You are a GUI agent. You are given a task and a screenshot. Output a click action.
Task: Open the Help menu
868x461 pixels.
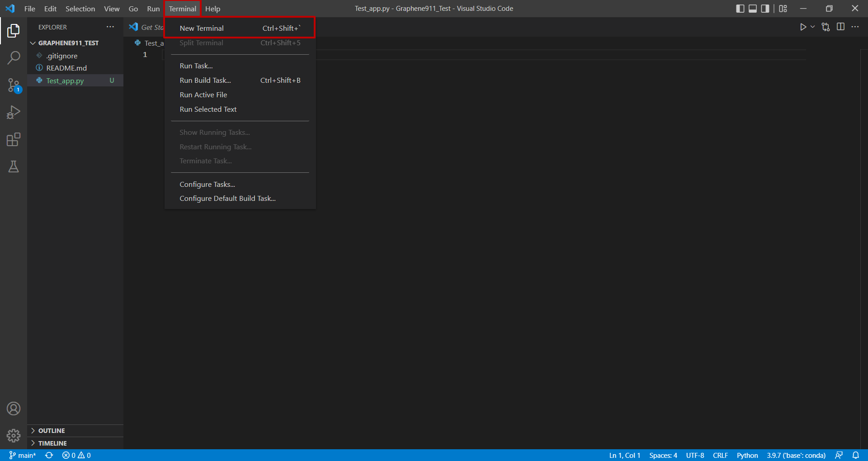tap(212, 9)
